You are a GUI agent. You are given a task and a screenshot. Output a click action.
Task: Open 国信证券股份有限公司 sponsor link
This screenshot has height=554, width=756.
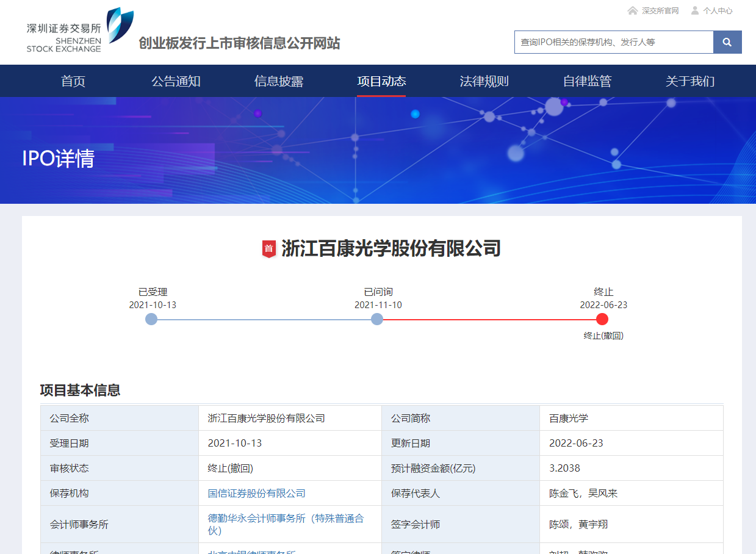pos(257,494)
